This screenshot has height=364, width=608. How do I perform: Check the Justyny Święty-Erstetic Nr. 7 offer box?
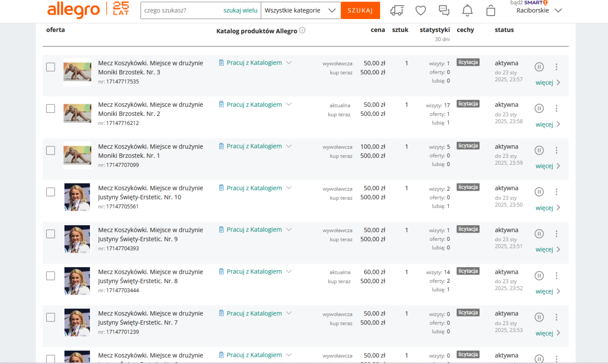pyautogui.click(x=51, y=317)
